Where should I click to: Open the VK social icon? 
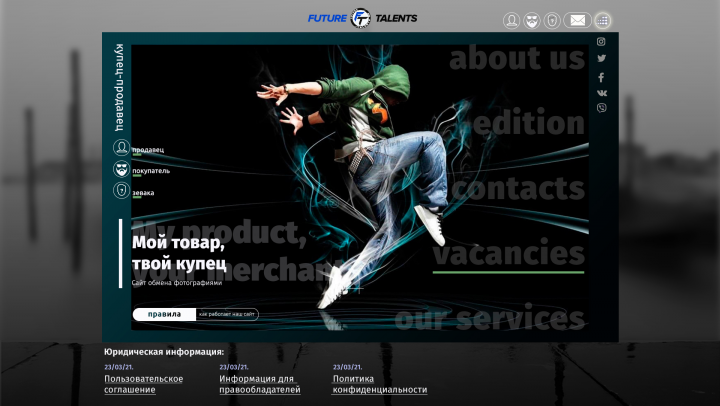coord(602,93)
